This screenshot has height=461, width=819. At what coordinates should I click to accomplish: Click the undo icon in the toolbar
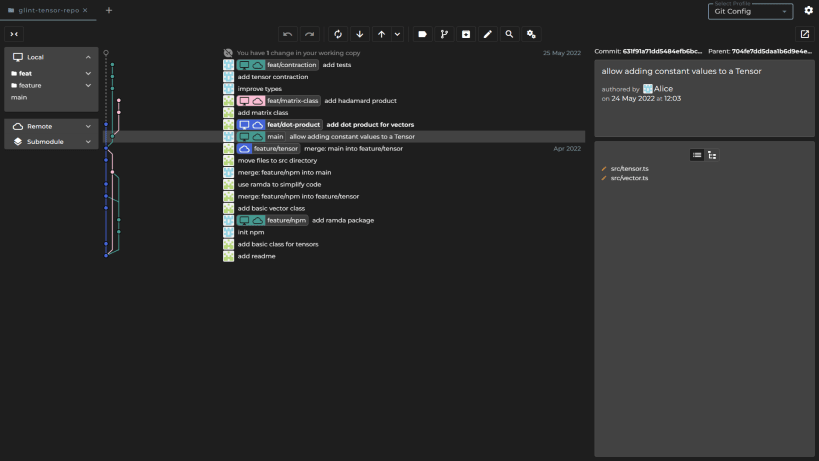tap(287, 34)
